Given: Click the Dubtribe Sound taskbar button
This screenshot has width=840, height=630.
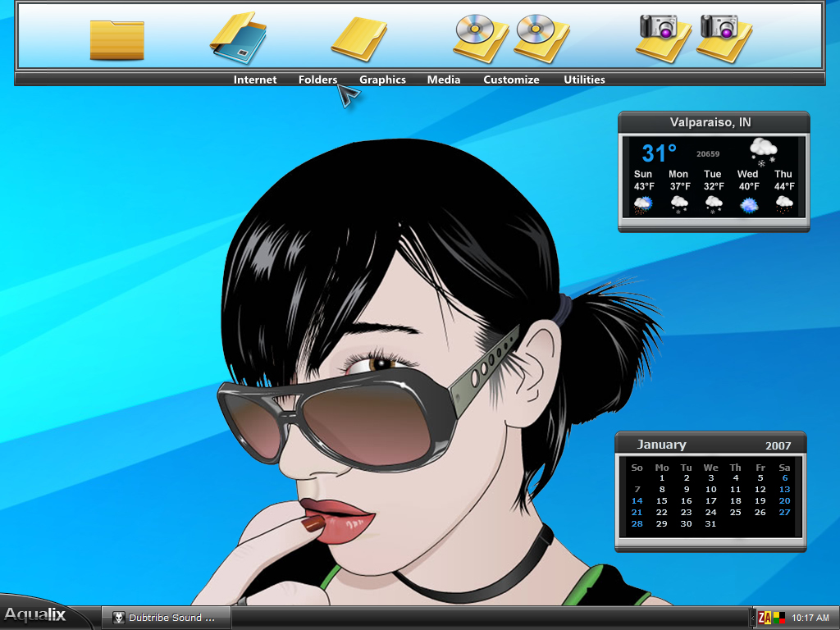Looking at the screenshot, I should pyautogui.click(x=166, y=618).
